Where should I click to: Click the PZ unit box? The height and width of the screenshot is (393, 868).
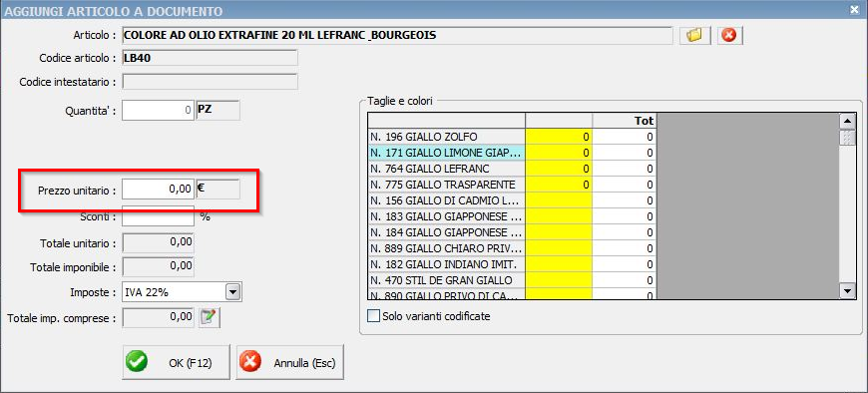(218, 110)
